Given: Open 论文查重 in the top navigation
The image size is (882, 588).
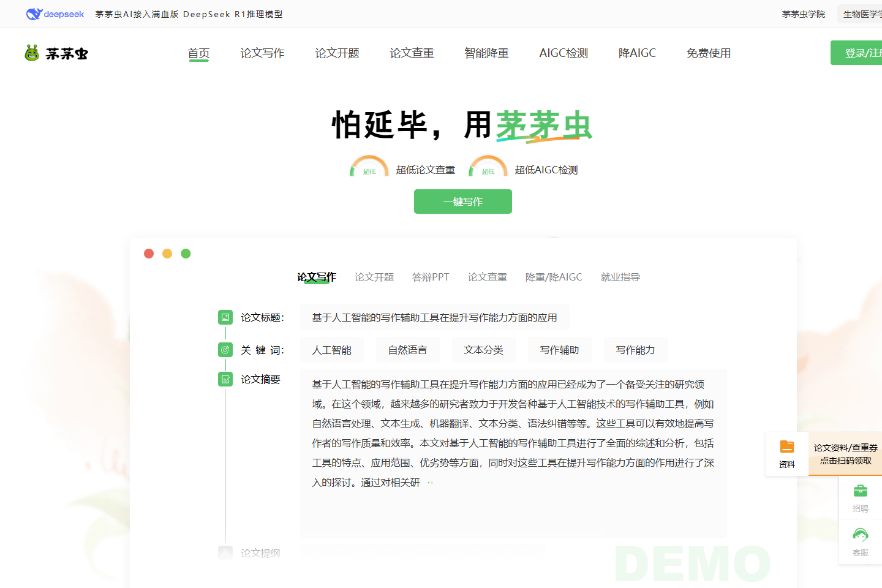Looking at the screenshot, I should pos(412,53).
